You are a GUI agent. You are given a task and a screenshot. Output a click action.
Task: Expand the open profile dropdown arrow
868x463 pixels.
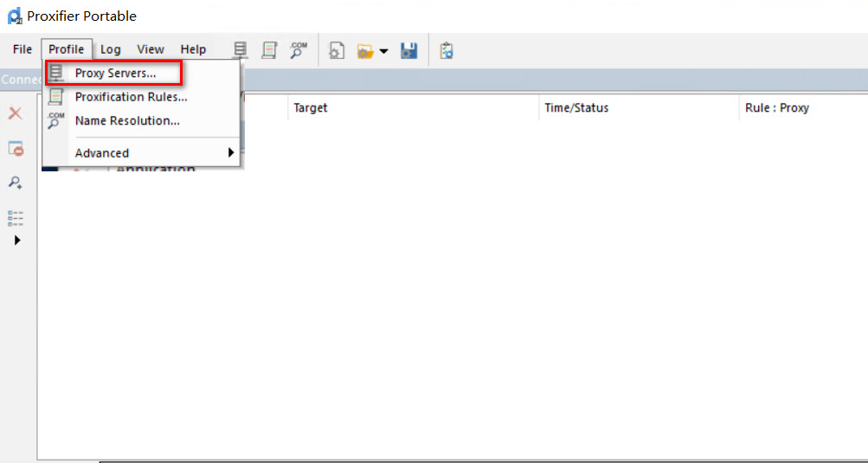coord(383,52)
